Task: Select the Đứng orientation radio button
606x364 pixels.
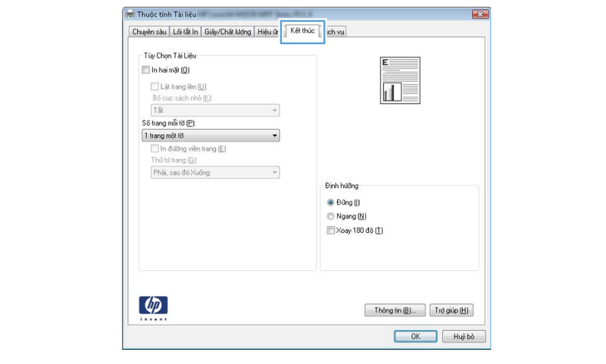Action: 330,203
